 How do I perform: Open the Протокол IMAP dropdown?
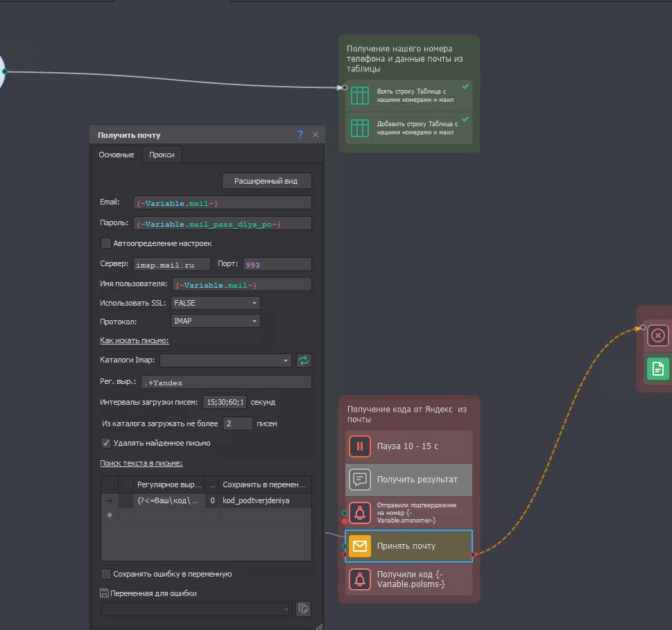pos(215,322)
